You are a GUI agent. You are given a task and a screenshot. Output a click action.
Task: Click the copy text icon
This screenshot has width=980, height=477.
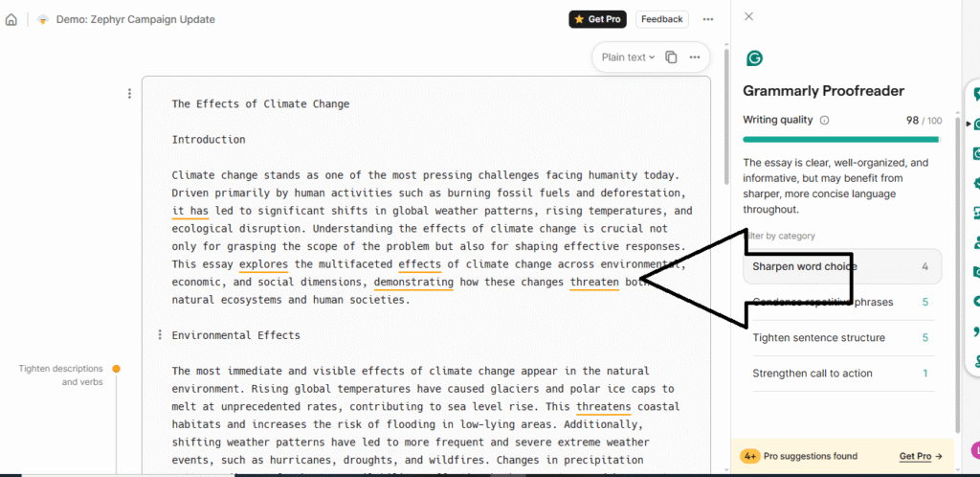coord(671,57)
